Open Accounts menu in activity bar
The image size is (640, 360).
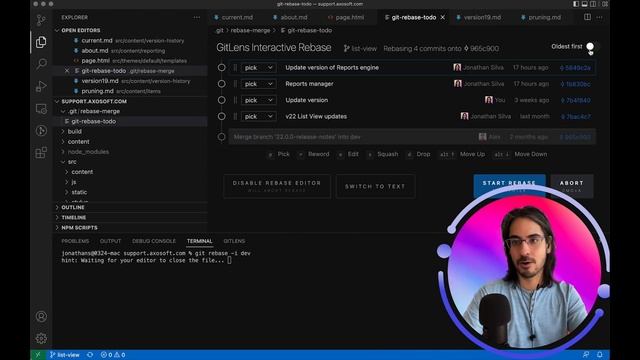point(41,316)
